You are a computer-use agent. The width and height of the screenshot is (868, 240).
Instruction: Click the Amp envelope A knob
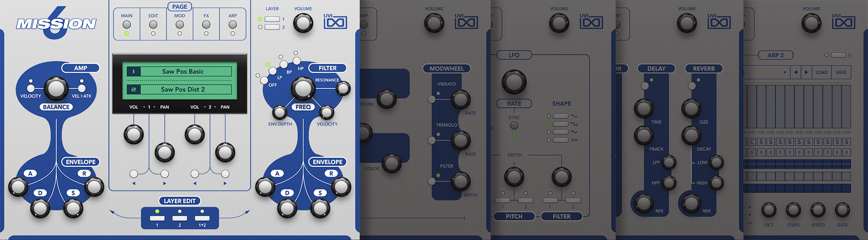click(x=18, y=187)
